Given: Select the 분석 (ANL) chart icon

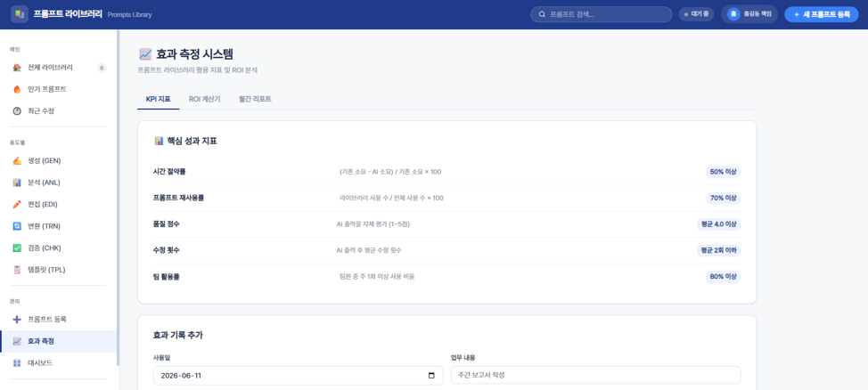Looking at the screenshot, I should 17,183.
